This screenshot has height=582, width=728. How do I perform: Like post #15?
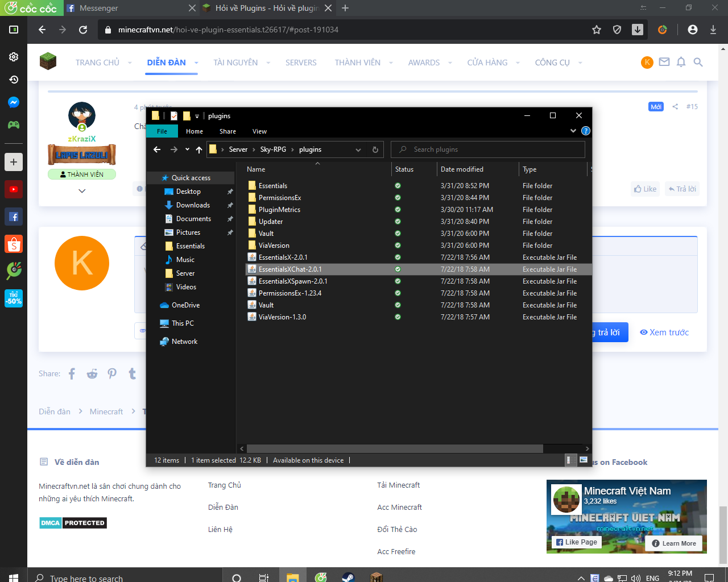tap(645, 189)
